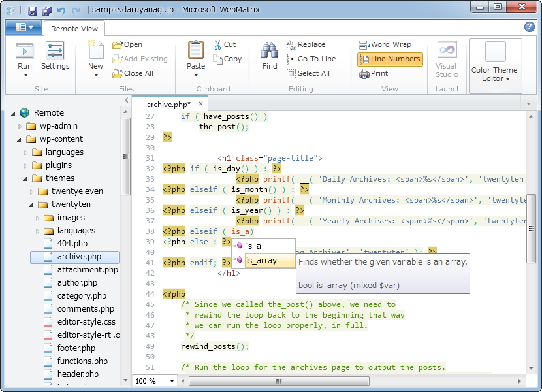Screen dimensions: 542x392
Task: Open the 100 % zoom dropdown
Action: point(172,381)
